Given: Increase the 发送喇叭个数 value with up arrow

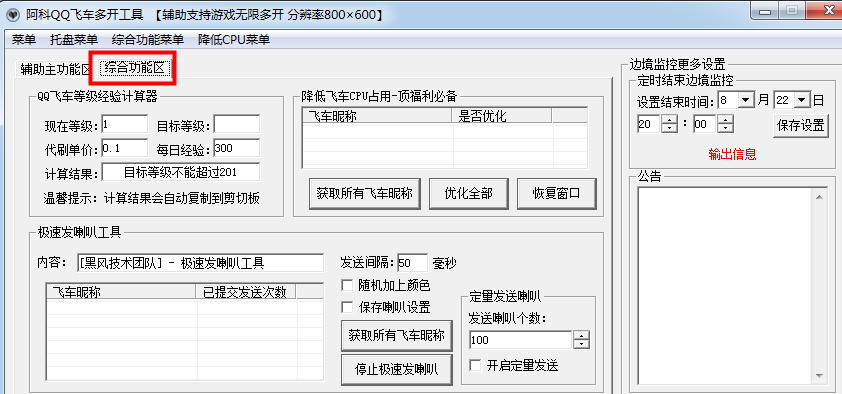Looking at the screenshot, I should (582, 335).
